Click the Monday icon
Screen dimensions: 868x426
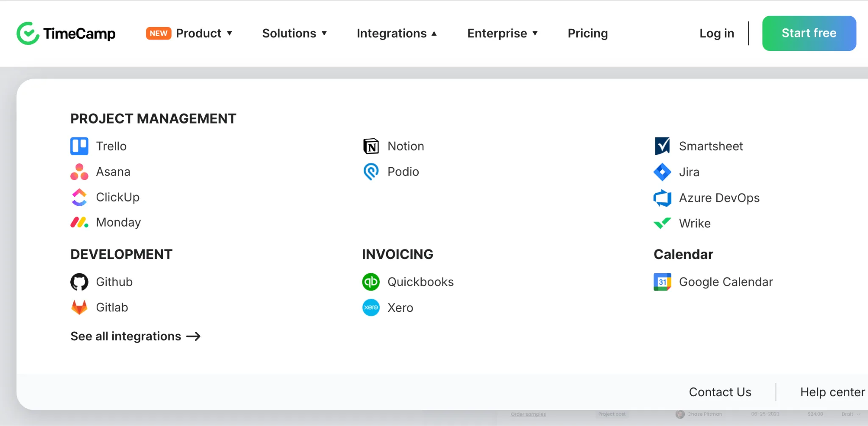point(79,222)
